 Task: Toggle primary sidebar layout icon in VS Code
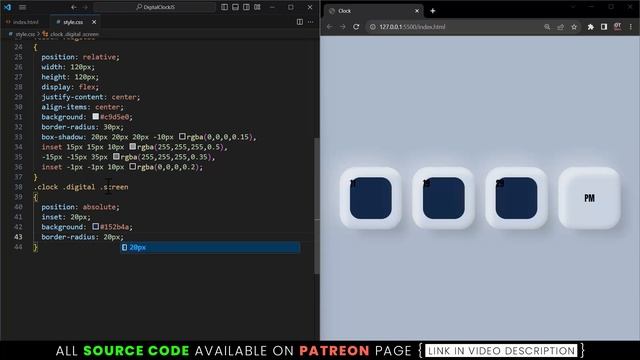tap(224, 7)
